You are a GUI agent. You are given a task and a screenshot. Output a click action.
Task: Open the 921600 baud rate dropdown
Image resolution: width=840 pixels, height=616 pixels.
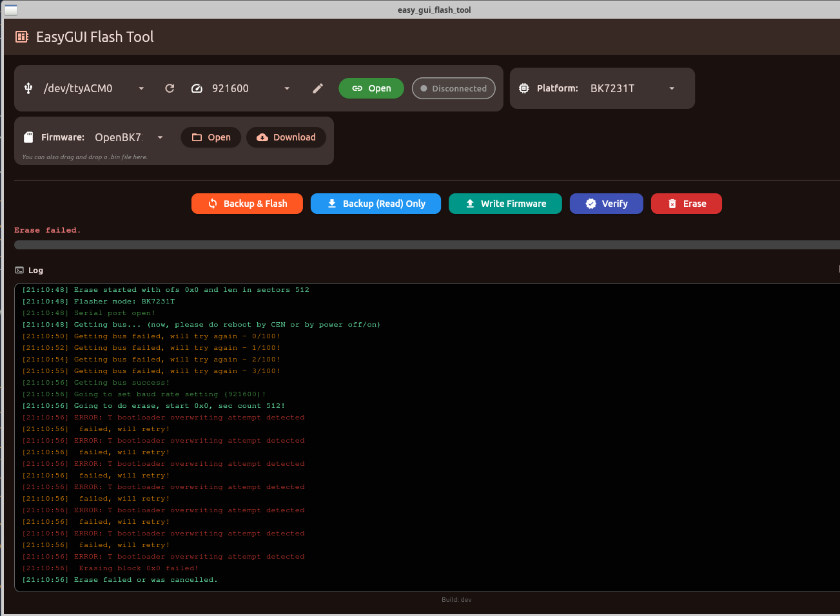tap(251, 88)
